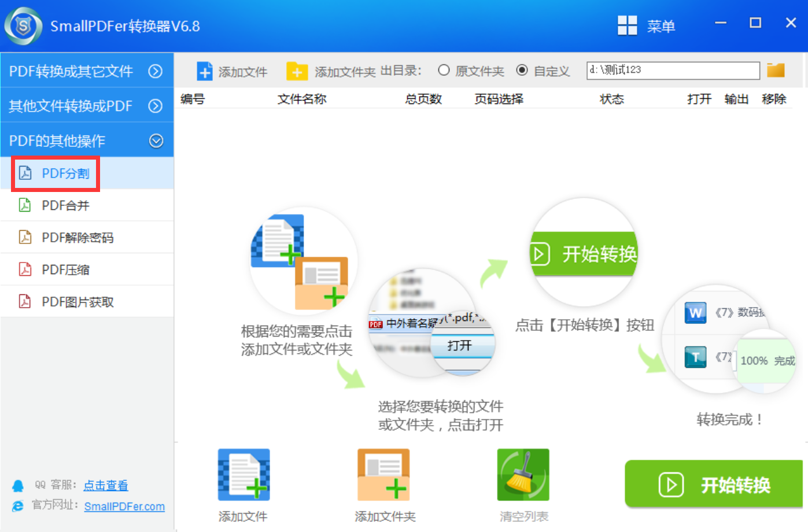The image size is (808, 532).
Task: Open the 点击查看 customer service link
Action: (106, 485)
